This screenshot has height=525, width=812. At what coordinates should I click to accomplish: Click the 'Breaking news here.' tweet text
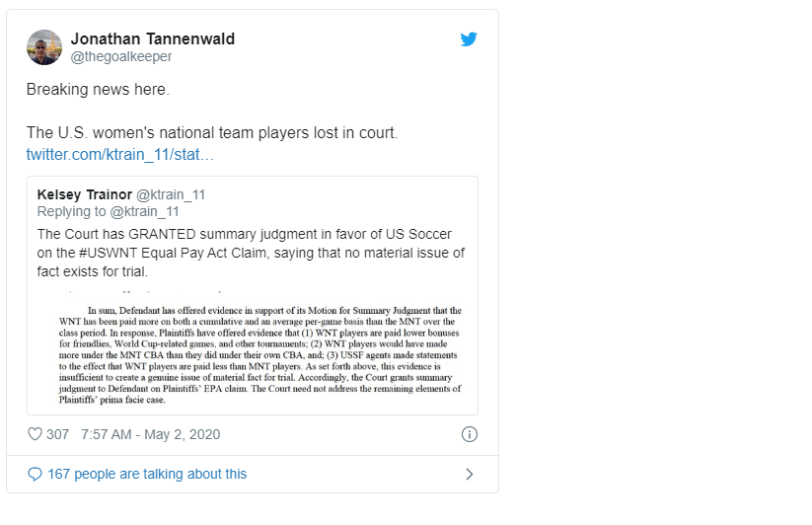[x=98, y=89]
